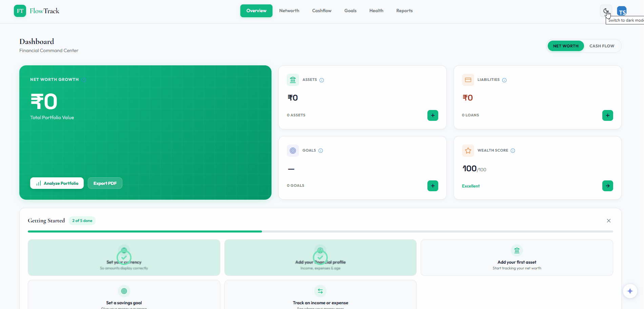
Task: Switch to the Networth tab
Action: pos(289,11)
